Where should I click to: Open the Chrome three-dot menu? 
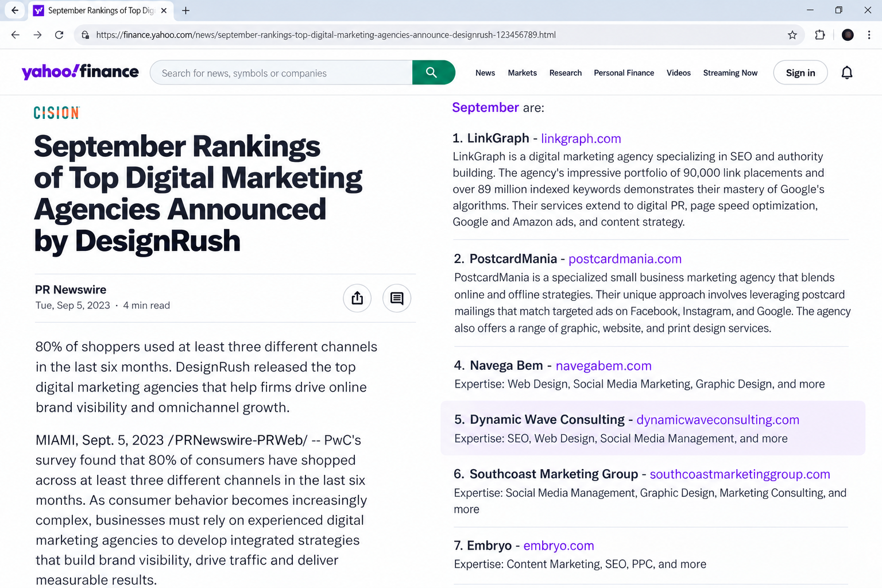[869, 35]
